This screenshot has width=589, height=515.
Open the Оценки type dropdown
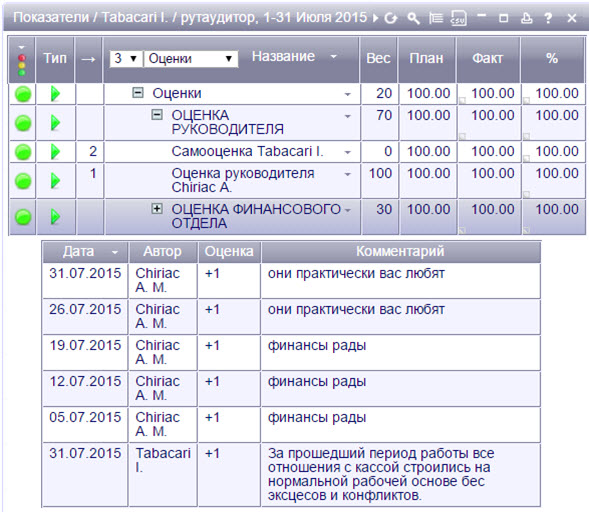(190, 59)
